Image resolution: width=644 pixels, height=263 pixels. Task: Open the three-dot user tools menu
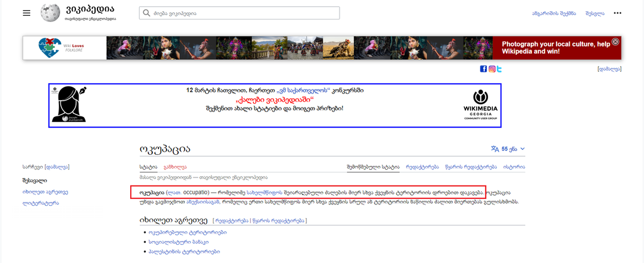click(618, 13)
